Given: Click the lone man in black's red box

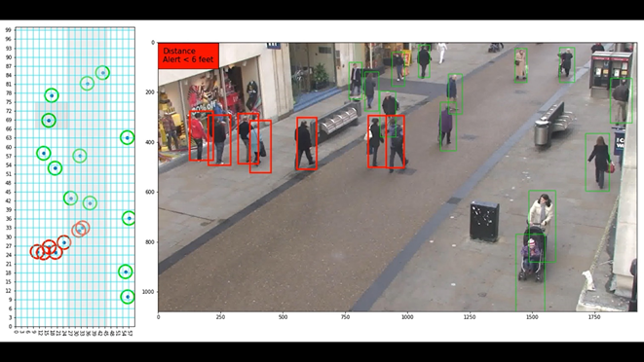Looking at the screenshot, I should [x=307, y=143].
